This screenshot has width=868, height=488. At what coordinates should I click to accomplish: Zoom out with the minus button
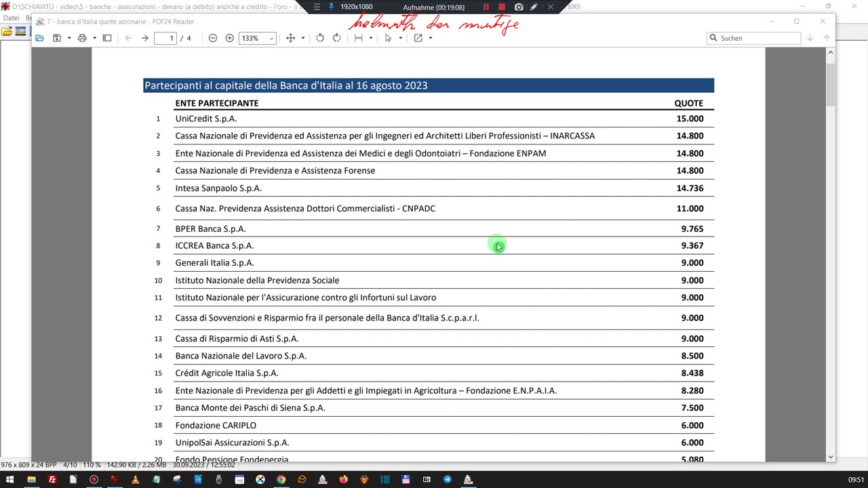click(213, 38)
